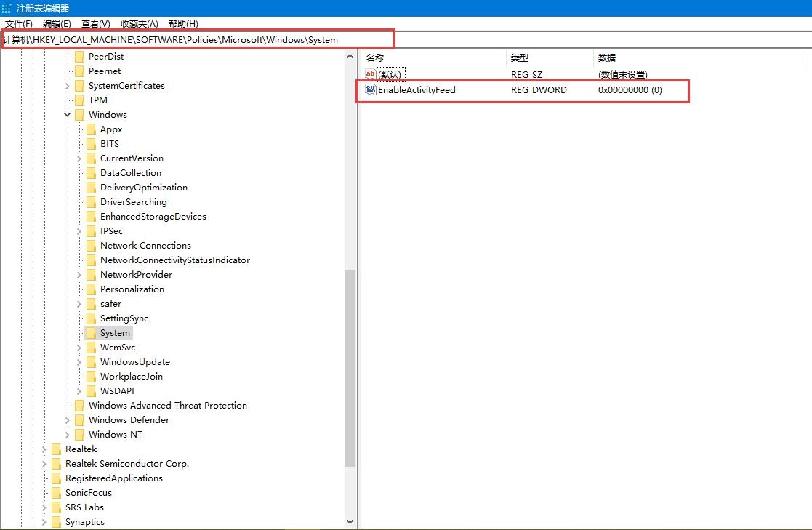This screenshot has width=812, height=530.
Task: Expand the WSDAPI key
Action: [79, 391]
